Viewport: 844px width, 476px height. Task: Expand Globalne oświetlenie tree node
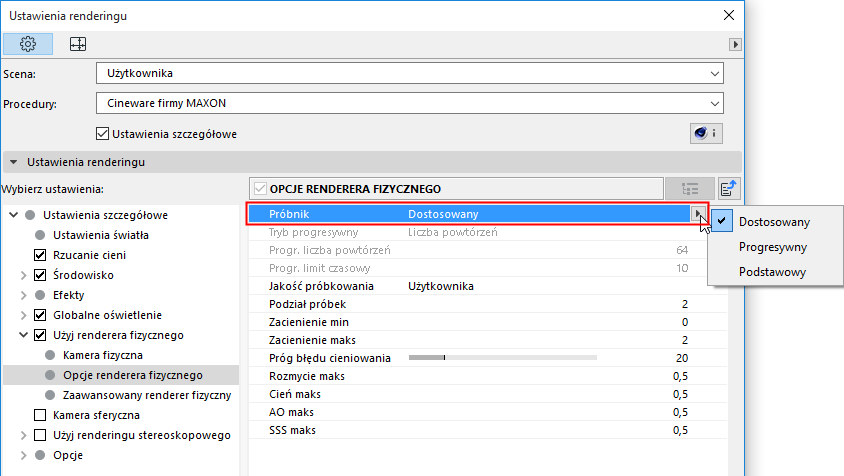(23, 315)
